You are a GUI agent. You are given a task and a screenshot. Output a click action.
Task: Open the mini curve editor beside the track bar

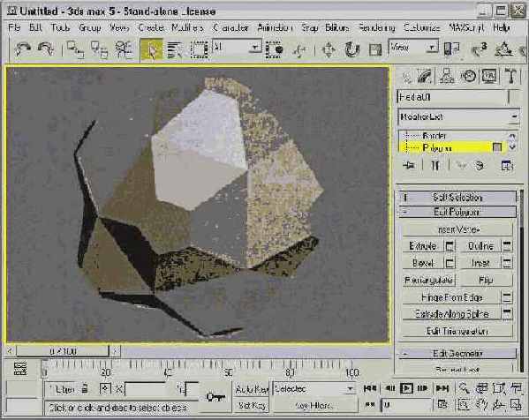pyautogui.click(x=20, y=369)
